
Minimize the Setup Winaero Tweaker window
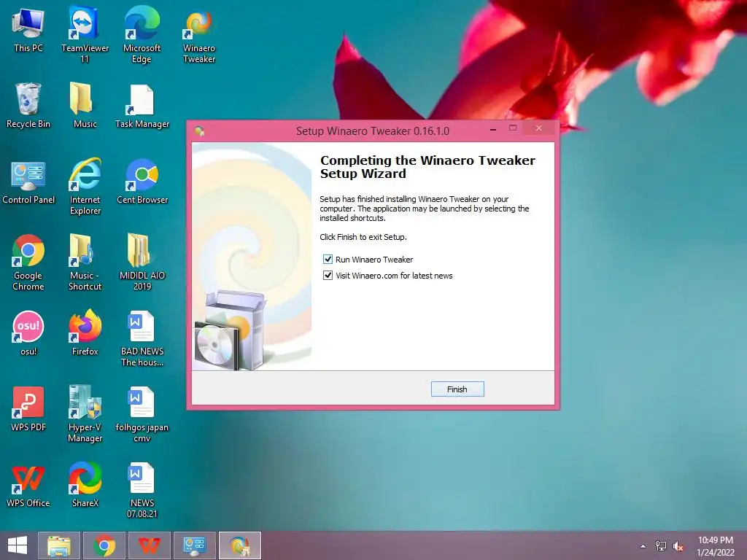tap(493, 129)
